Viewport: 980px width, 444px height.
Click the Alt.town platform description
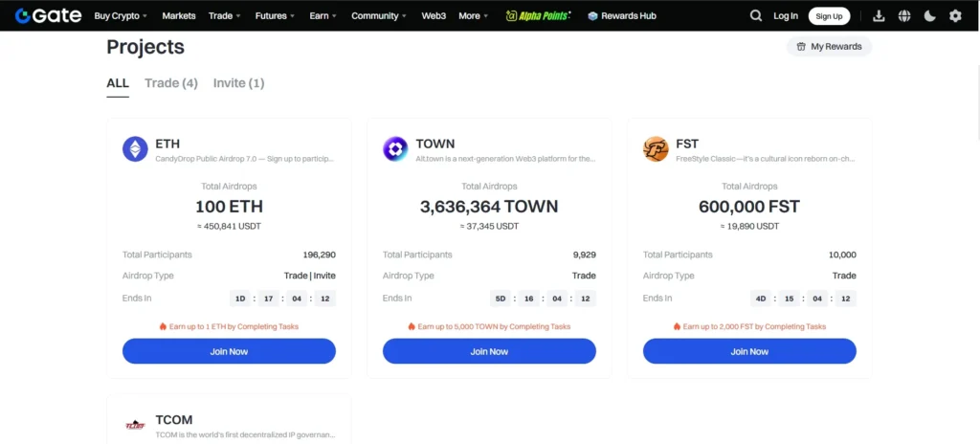coord(505,159)
